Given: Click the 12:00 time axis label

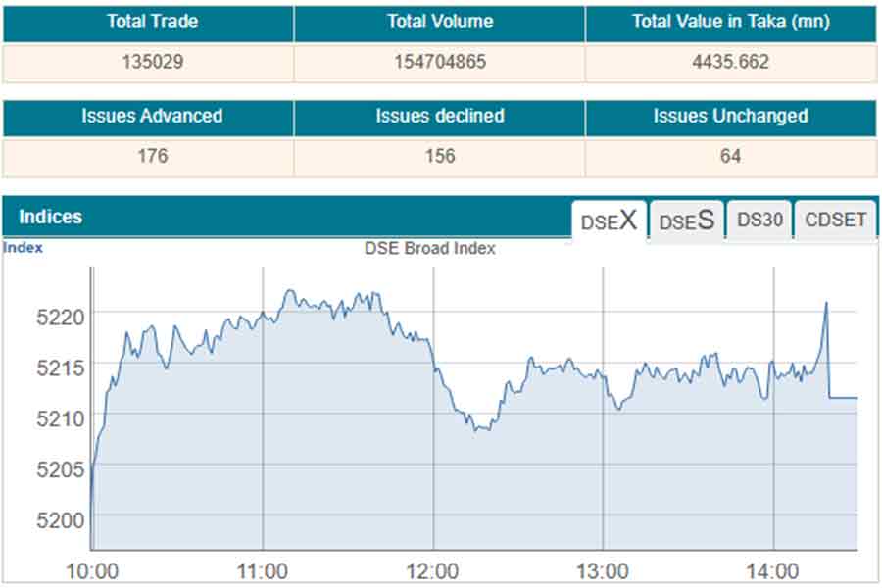Looking at the screenshot, I should point(432,571).
